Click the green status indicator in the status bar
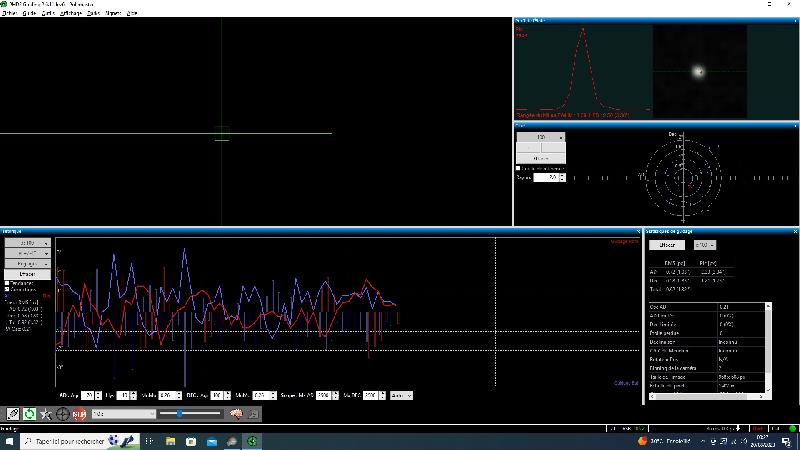This screenshot has height=450, width=800. tap(792, 429)
